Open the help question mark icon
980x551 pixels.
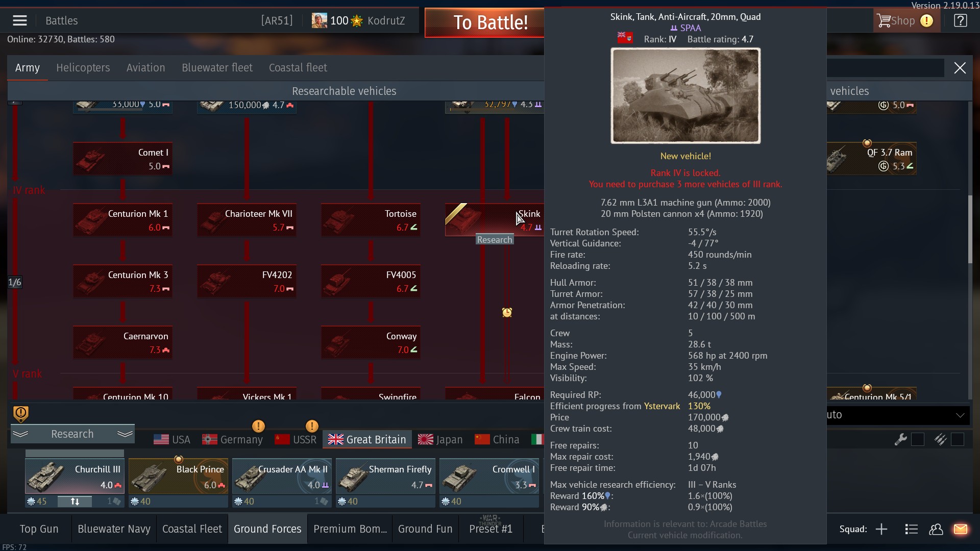coord(960,21)
